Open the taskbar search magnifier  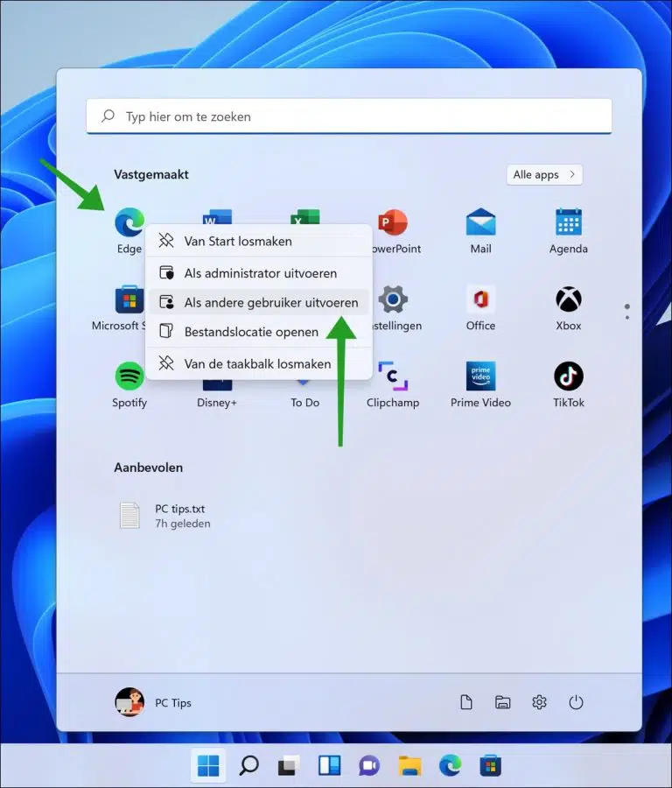click(248, 766)
